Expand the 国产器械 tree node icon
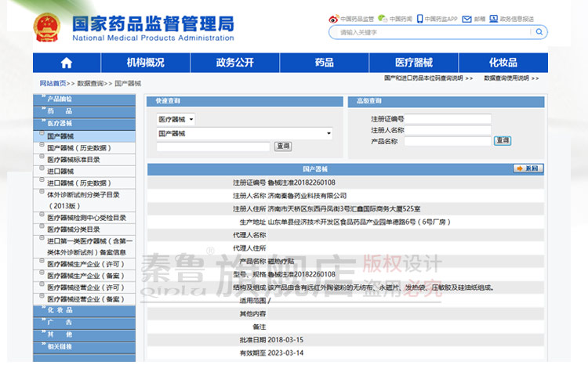The height and width of the screenshot is (376, 588). [42, 133]
